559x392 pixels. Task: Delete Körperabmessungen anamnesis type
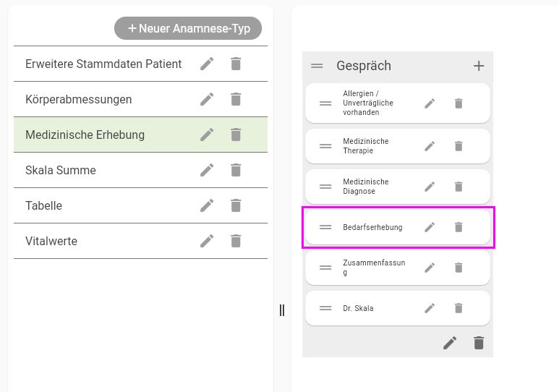236,99
